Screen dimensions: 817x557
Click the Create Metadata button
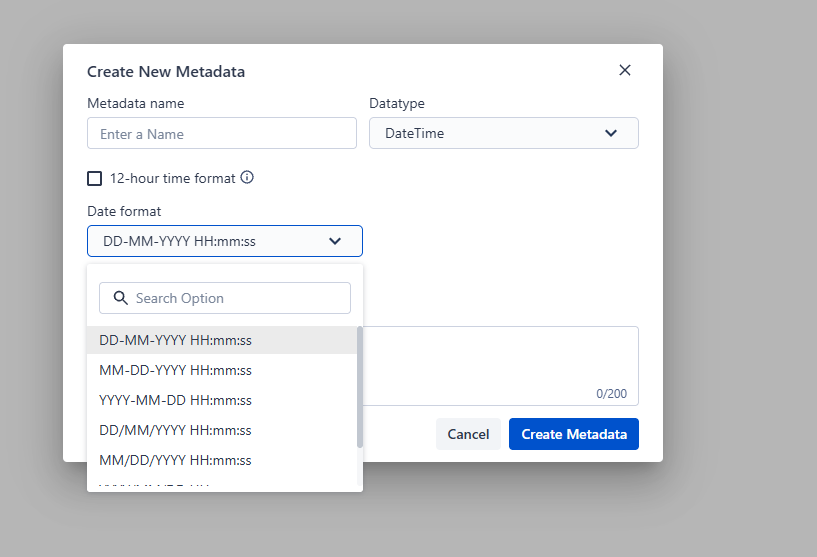(x=574, y=434)
